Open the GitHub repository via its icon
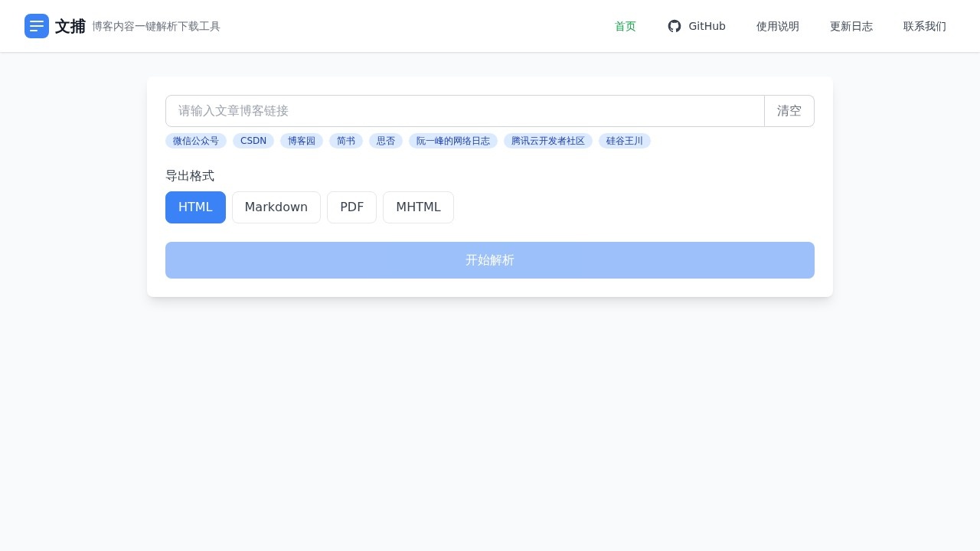Image resolution: width=980 pixels, height=551 pixels. [675, 26]
